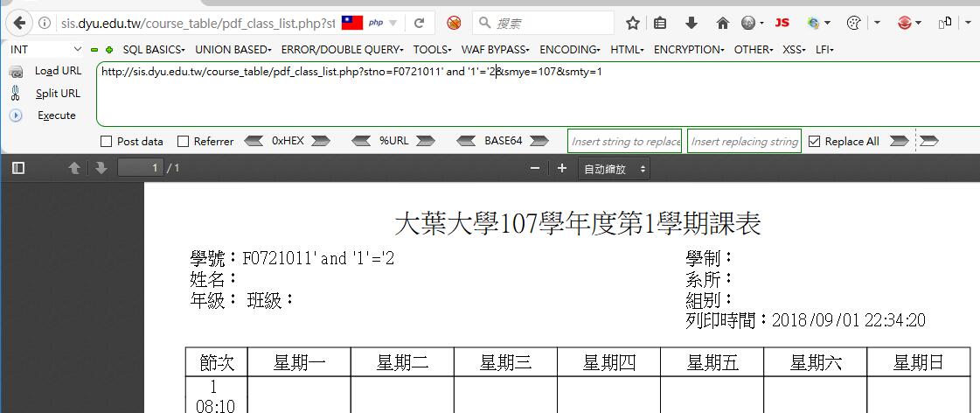This screenshot has width=980, height=413.
Task: Open the ERROR/DOUBLE QUERY menu
Action: (343, 49)
